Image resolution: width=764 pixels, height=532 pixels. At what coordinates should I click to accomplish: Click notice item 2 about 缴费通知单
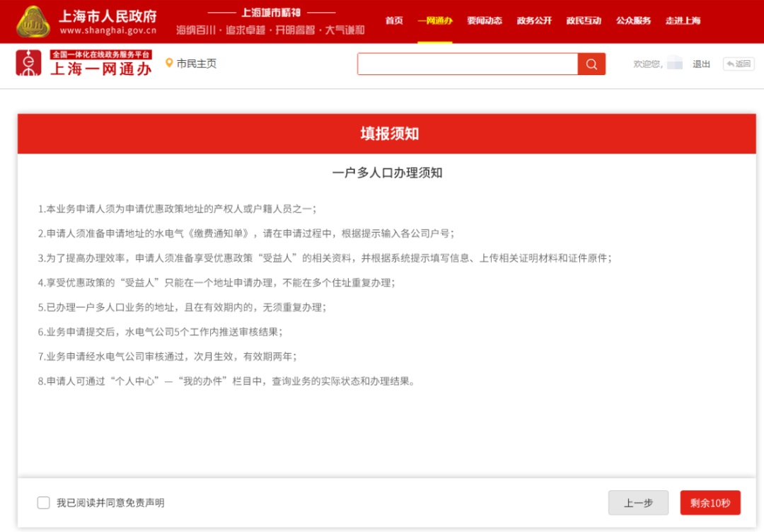[246, 233]
